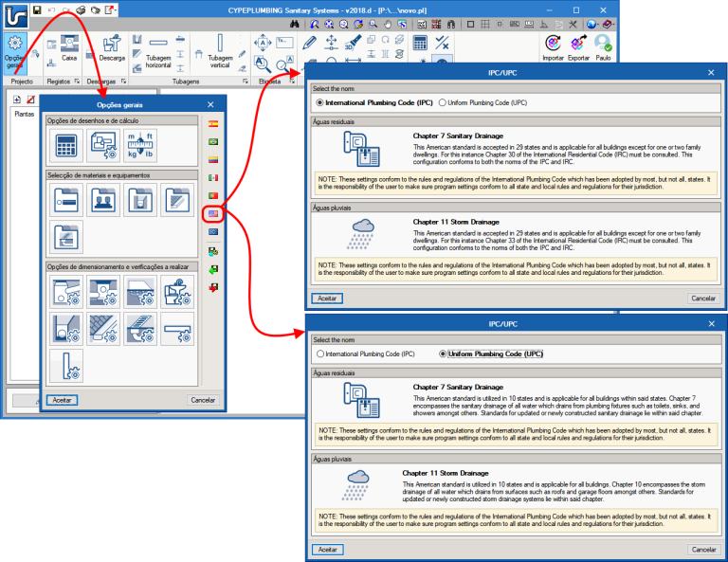Click Cancelar in Opções gerais dialog
Screen dimensions: 728x562
(x=204, y=400)
